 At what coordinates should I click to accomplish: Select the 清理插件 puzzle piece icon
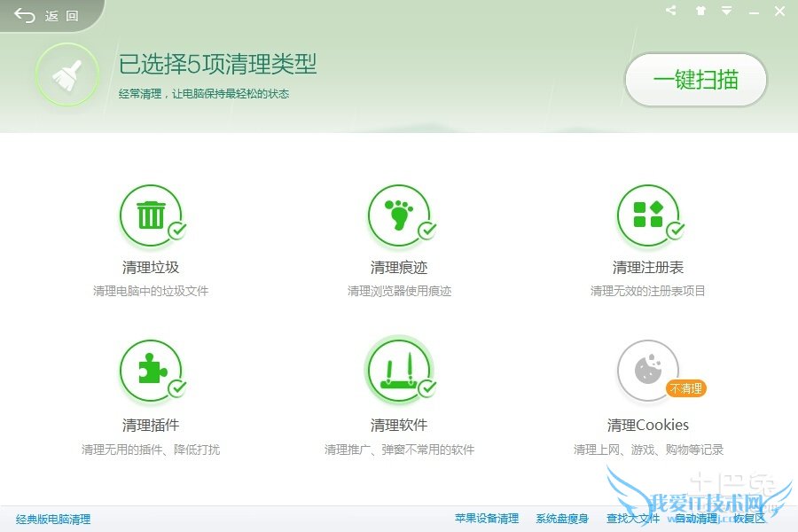click(151, 372)
